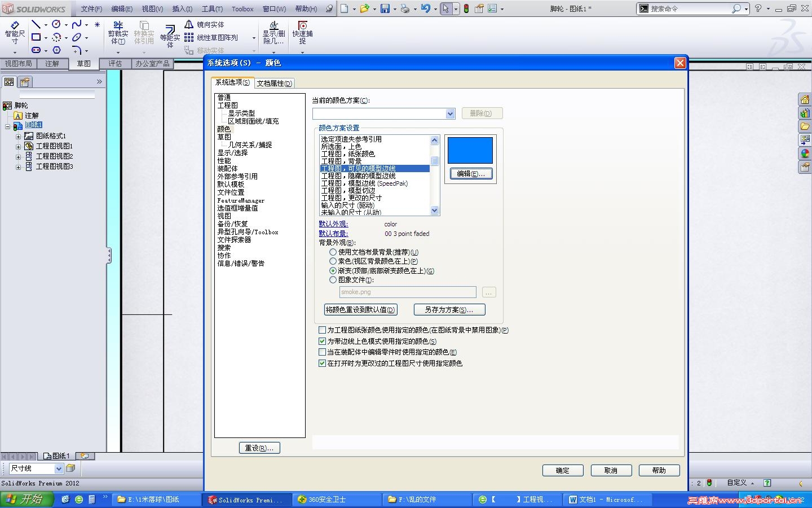This screenshot has height=508, width=812.
Task: Choose the Spline sketch tool
Action: click(77, 24)
